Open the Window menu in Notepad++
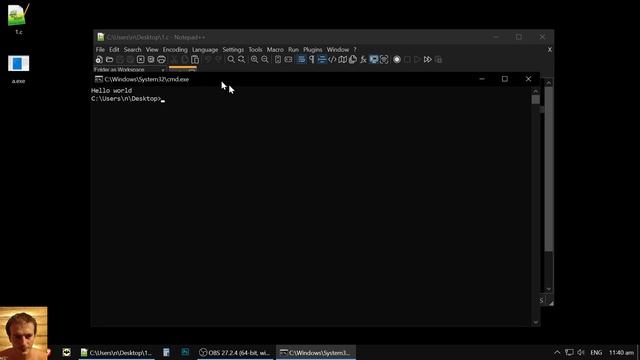 [338, 49]
